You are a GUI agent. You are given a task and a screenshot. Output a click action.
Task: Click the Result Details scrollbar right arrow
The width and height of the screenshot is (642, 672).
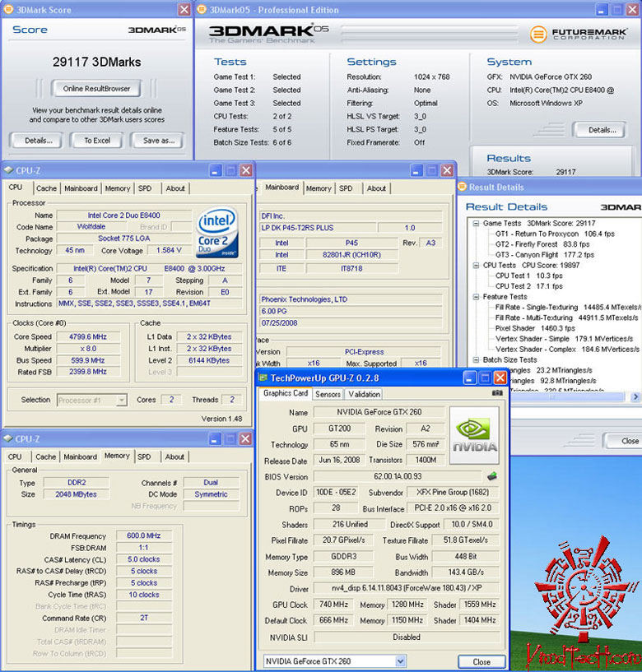[635, 396]
